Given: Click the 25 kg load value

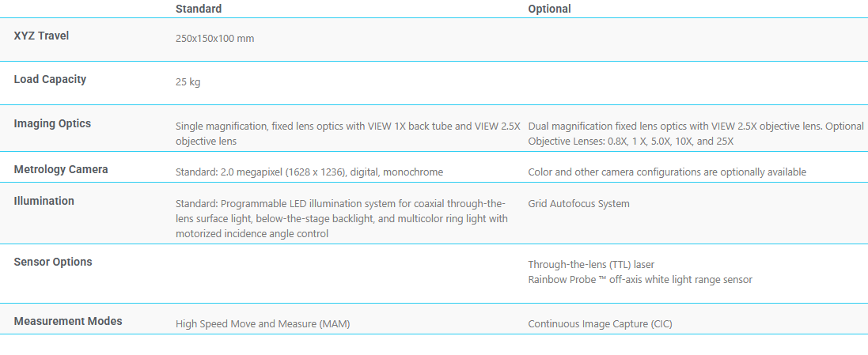Looking at the screenshot, I should coord(188,82).
